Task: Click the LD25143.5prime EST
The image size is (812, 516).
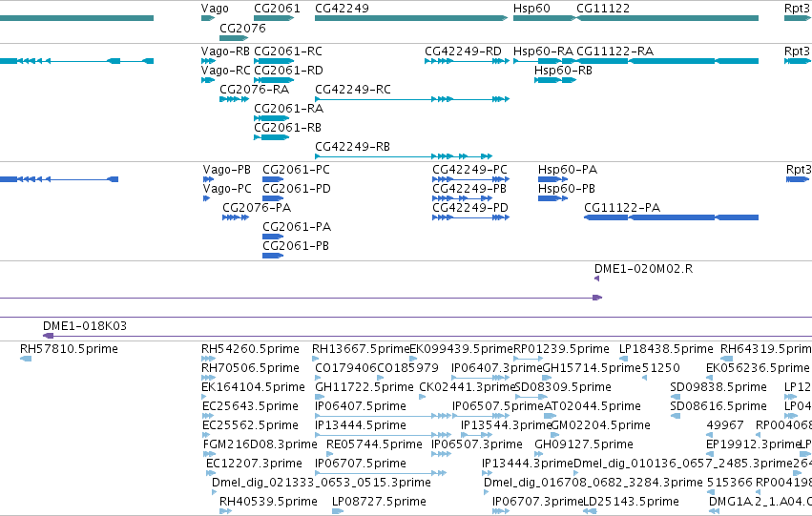Action: pyautogui.click(x=590, y=511)
